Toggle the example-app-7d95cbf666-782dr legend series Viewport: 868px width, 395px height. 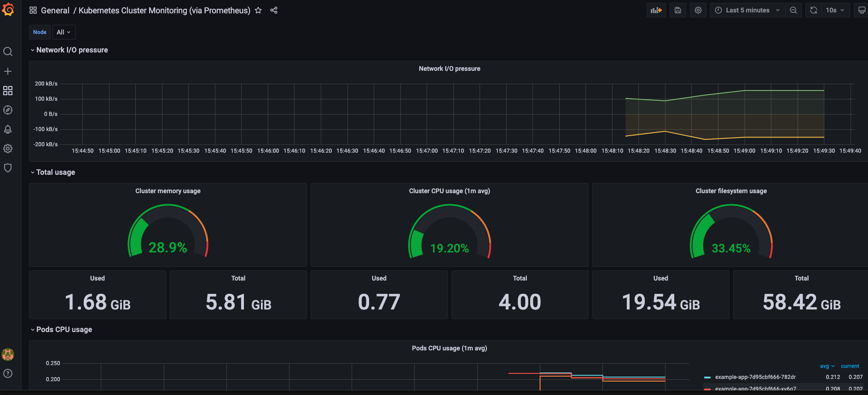coord(755,377)
